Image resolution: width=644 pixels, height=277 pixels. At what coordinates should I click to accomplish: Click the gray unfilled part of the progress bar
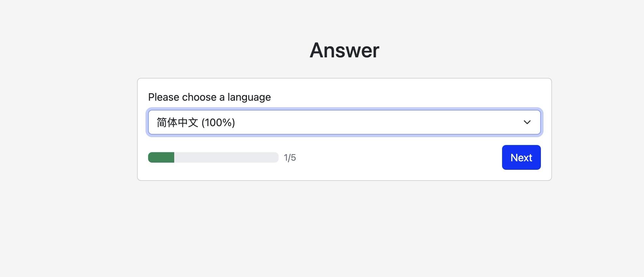click(226, 157)
